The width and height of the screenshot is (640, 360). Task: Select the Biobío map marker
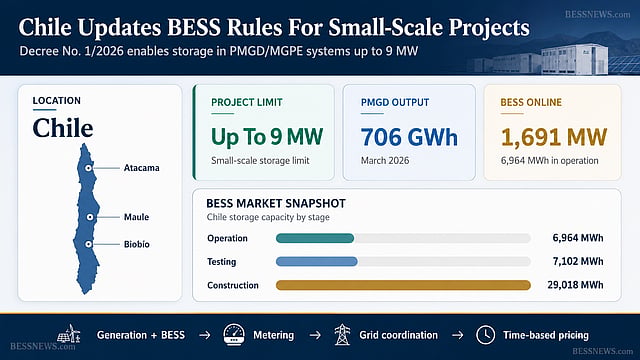88,244
